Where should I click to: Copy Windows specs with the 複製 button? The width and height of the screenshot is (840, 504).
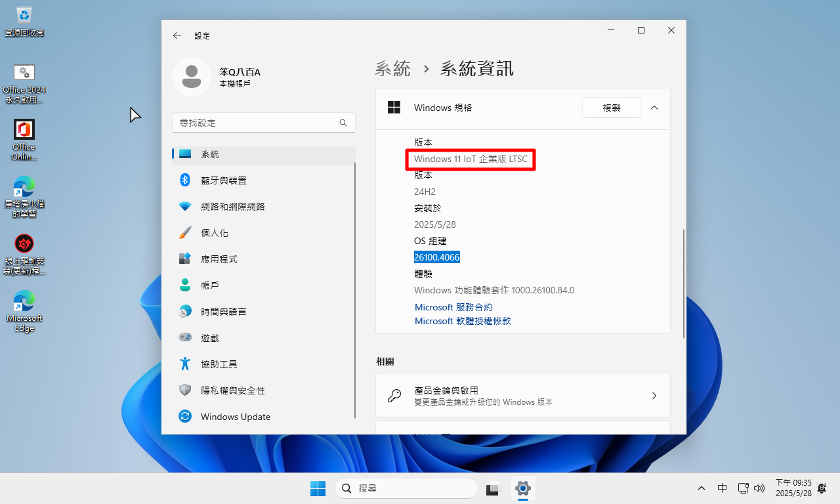612,108
